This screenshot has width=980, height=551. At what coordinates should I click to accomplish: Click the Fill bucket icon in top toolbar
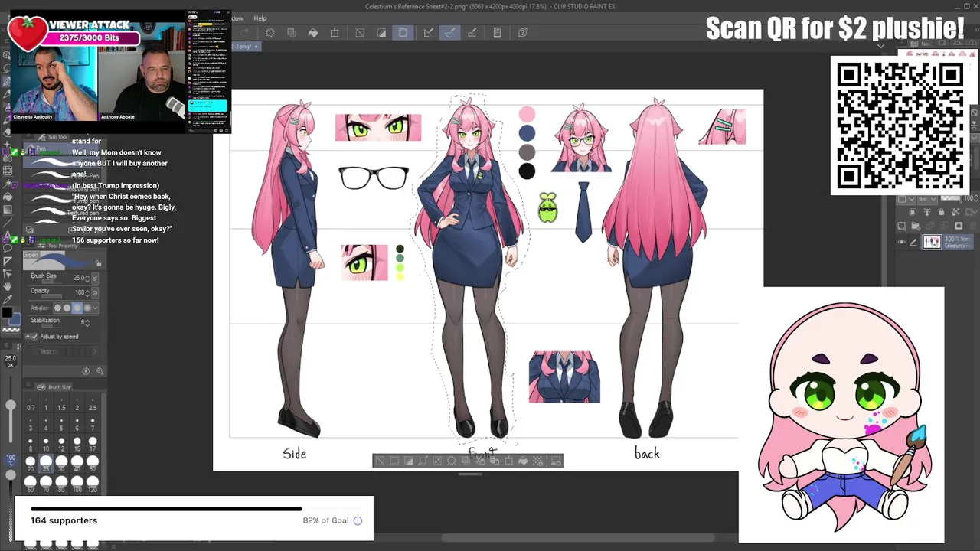[313, 33]
